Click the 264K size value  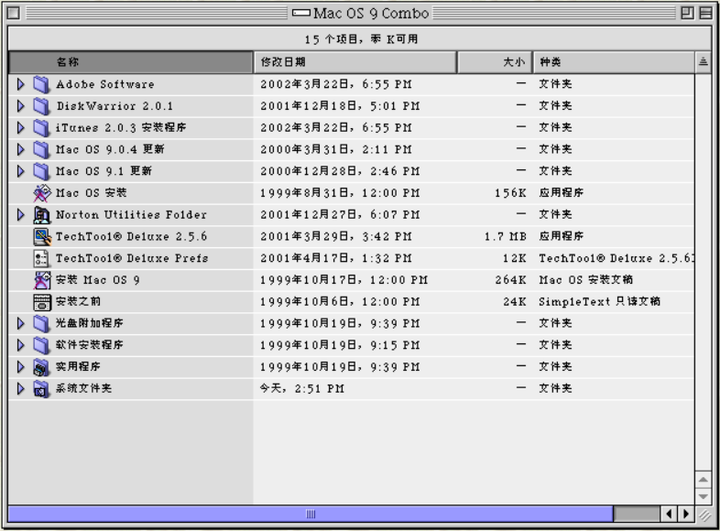[x=511, y=280]
